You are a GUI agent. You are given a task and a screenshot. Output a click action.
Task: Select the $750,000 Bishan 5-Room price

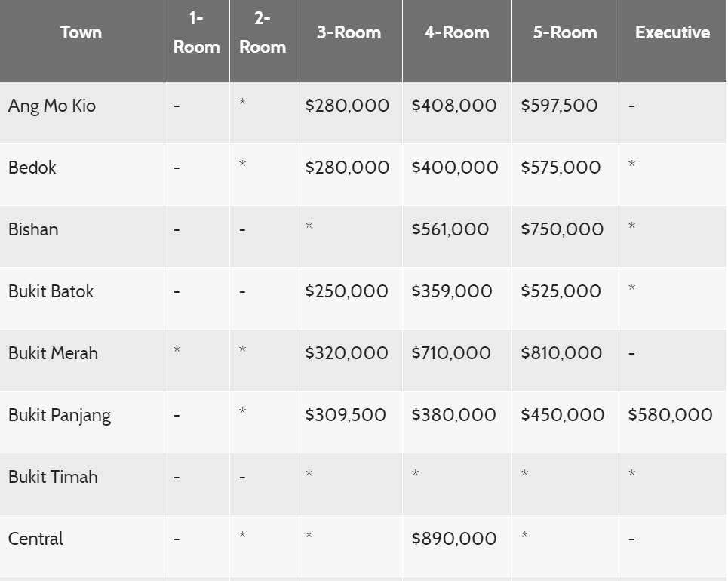coord(562,229)
